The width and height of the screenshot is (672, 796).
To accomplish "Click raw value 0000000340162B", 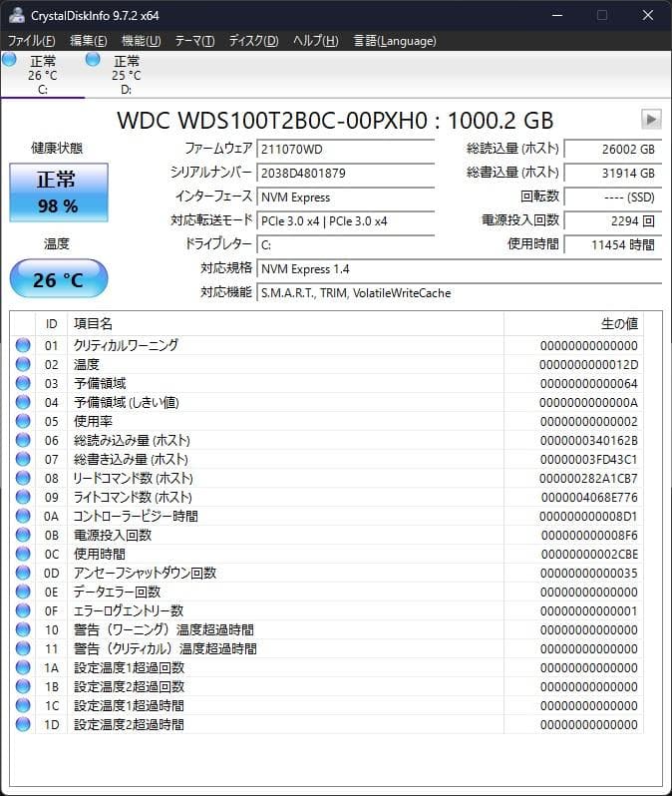I will [589, 440].
